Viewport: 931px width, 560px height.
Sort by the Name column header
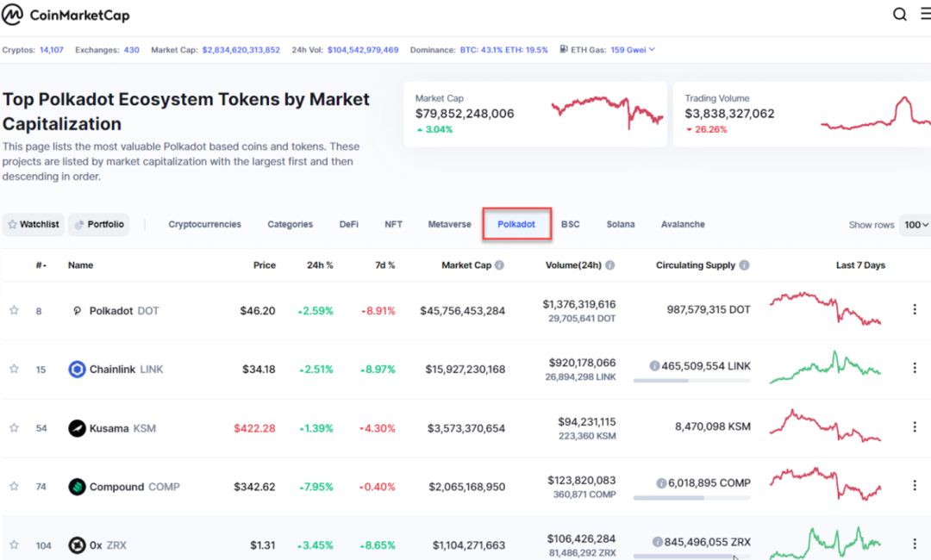click(x=81, y=265)
